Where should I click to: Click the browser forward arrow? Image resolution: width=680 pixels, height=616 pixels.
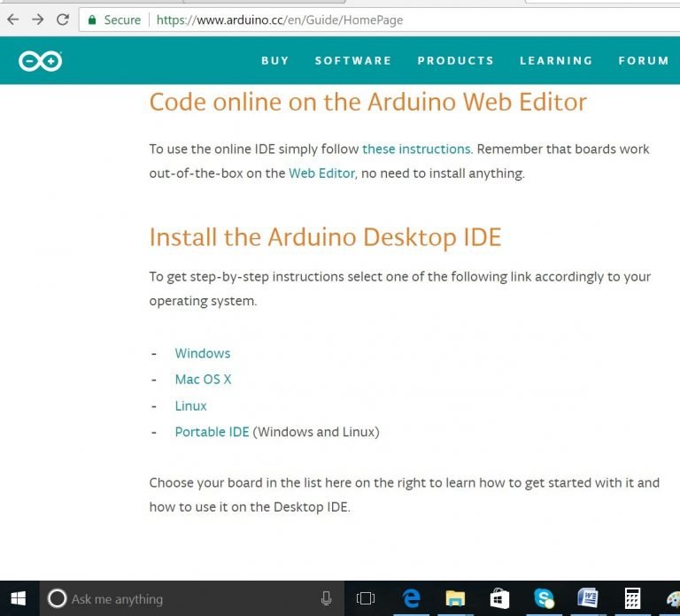[x=37, y=19]
